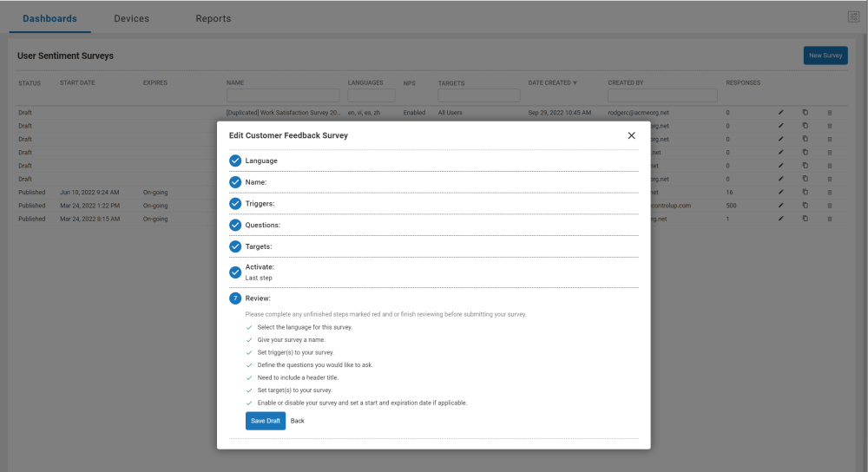
Task: Click the edit pencil for the Sep 29, 2022 survey
Action: (x=781, y=112)
